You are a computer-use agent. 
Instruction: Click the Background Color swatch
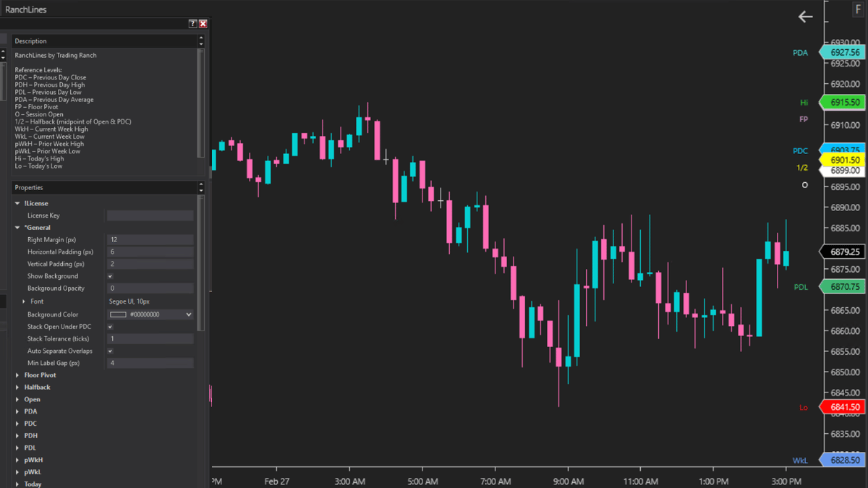point(118,314)
